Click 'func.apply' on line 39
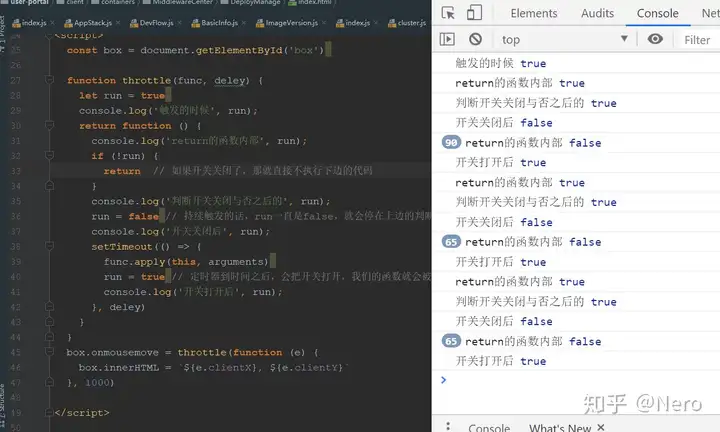The height and width of the screenshot is (432, 720). [x=134, y=262]
